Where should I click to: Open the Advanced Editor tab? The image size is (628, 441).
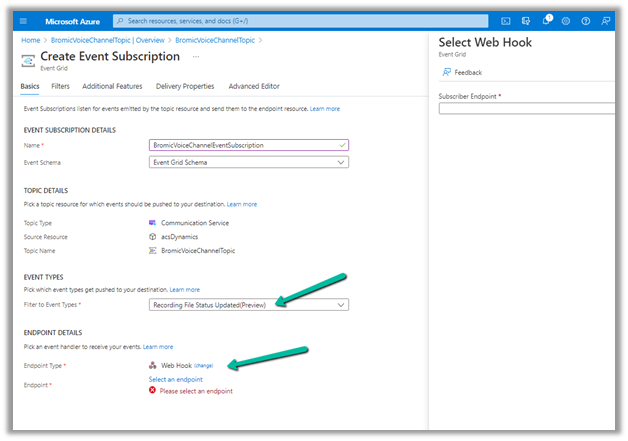pyautogui.click(x=254, y=87)
